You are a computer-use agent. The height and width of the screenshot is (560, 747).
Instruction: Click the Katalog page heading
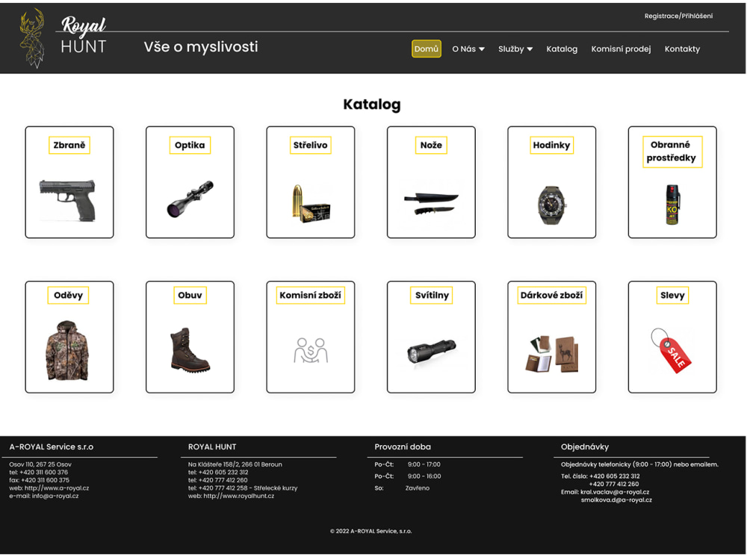click(372, 105)
